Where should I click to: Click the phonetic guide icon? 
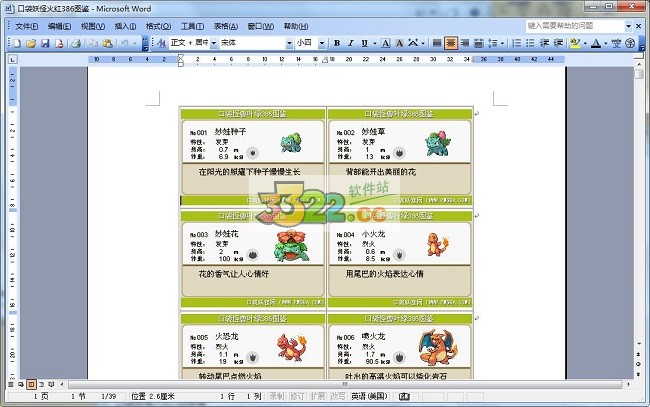pos(616,43)
